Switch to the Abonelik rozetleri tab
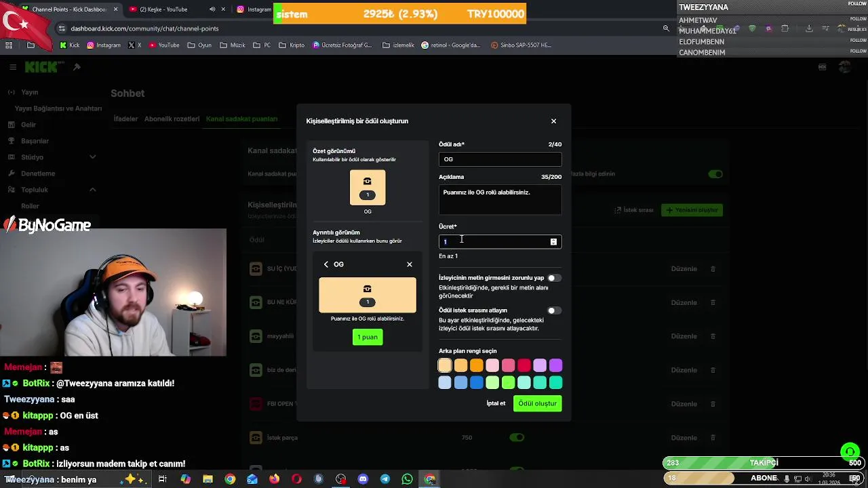 172,119
